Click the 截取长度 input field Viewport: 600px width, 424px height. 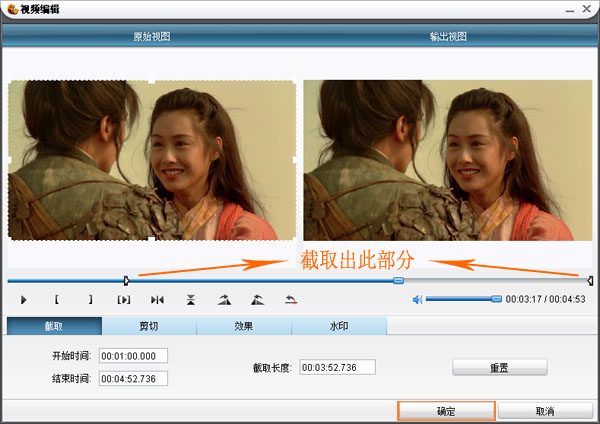[337, 367]
